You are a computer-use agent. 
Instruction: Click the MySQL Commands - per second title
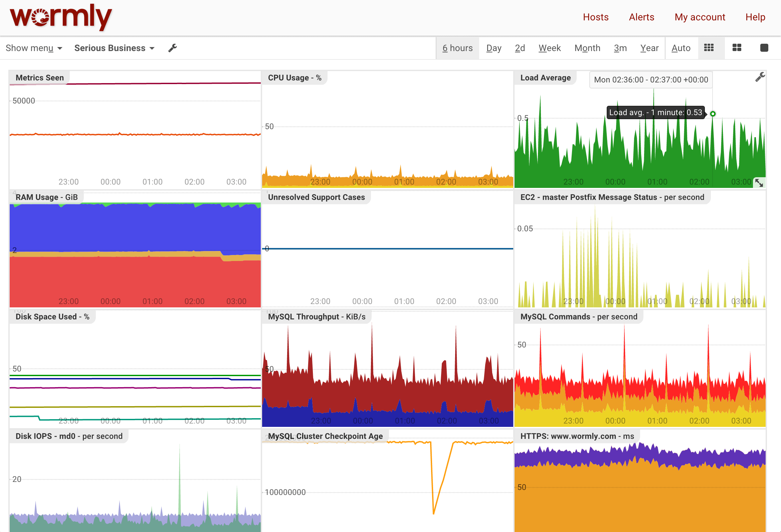pyautogui.click(x=579, y=317)
